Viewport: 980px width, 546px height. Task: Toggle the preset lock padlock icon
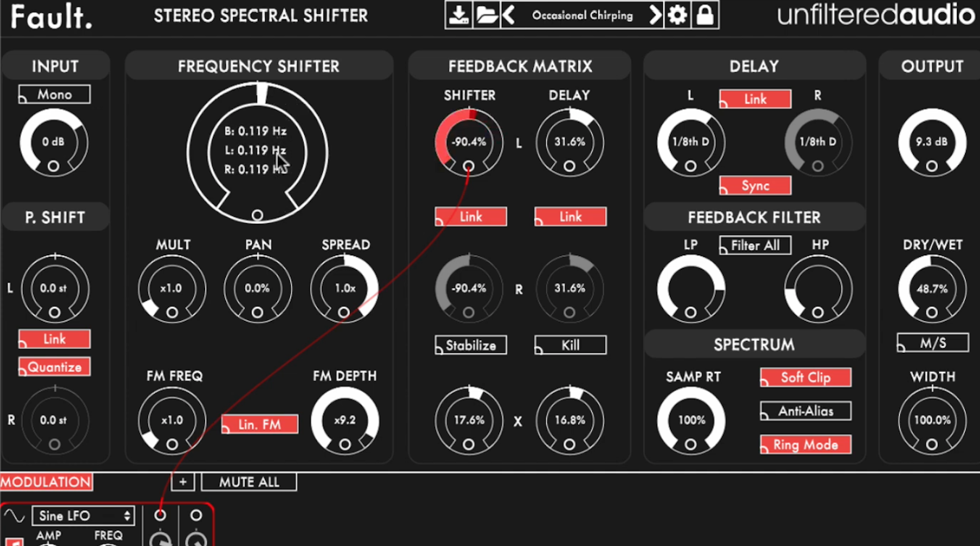[705, 15]
